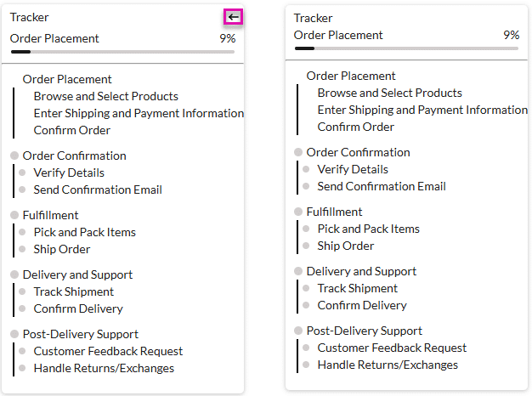This screenshot has width=532, height=396.
Task: Expand the Fulfillment stage in right tracker
Action: click(334, 212)
